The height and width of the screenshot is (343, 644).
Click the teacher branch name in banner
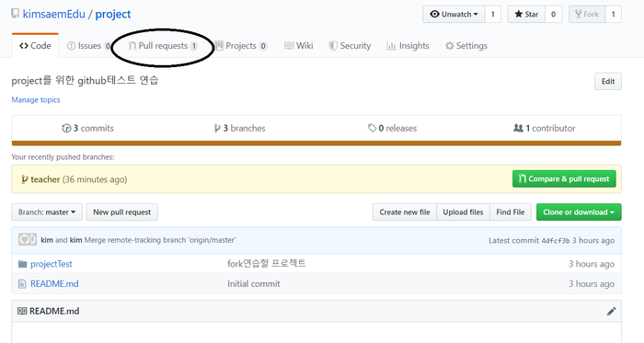tap(45, 179)
